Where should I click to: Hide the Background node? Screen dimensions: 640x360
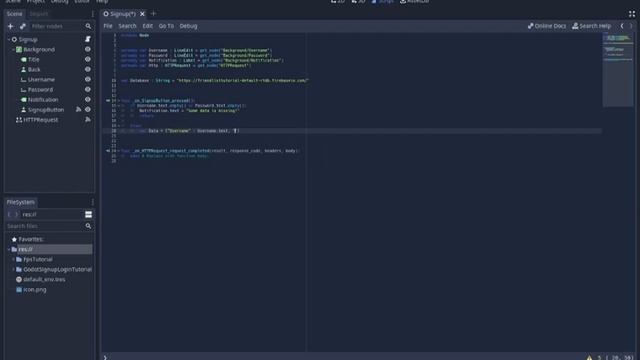88,49
